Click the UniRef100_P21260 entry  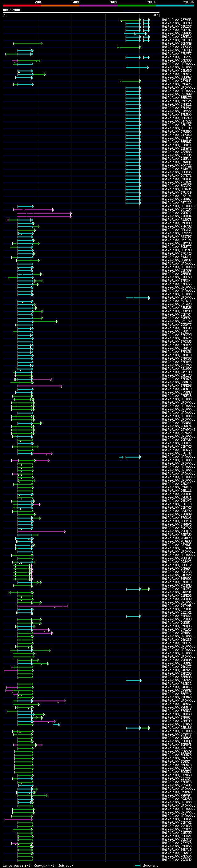coord(177,365)
